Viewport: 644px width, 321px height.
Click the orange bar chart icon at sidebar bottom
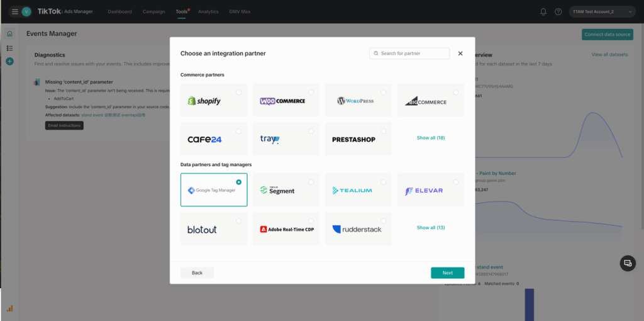(9, 308)
